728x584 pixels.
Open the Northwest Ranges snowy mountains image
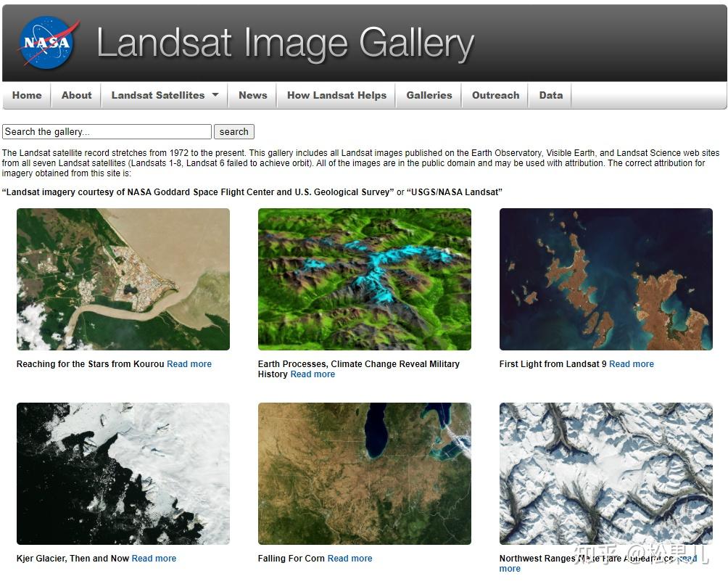[x=605, y=473]
